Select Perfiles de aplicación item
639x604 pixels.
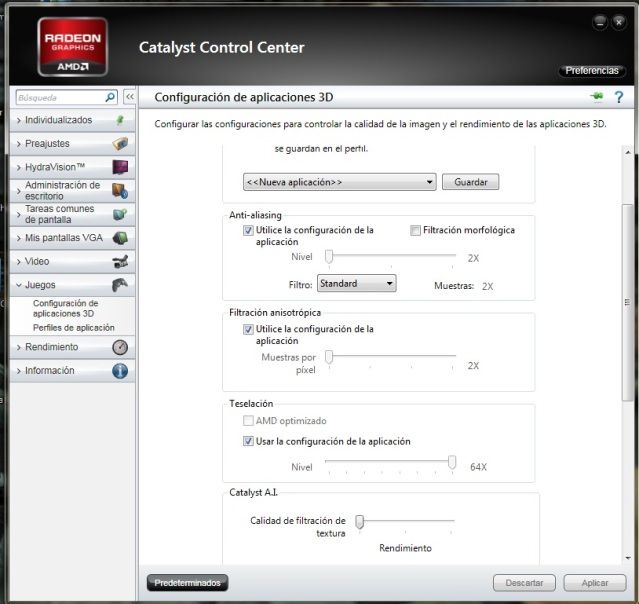tap(73, 328)
